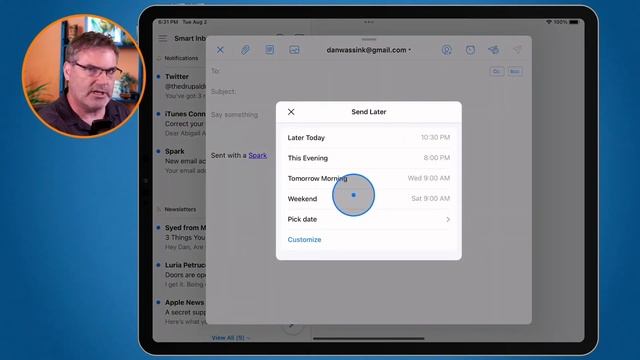Click the Notifications section header
This screenshot has width=640, height=360.
[181, 58]
